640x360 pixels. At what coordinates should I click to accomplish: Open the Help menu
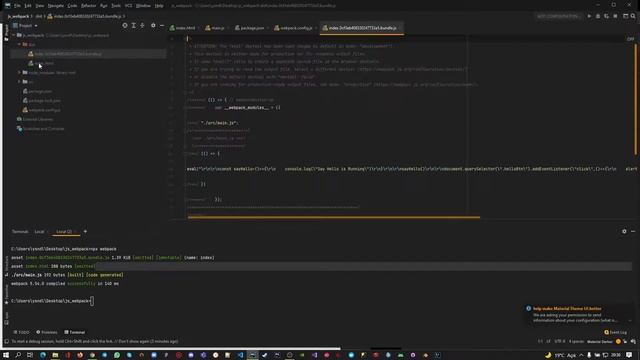click(x=159, y=6)
